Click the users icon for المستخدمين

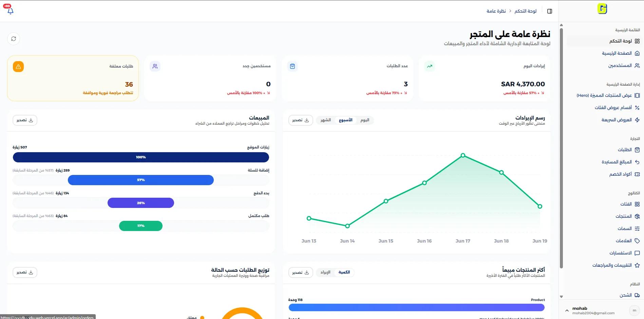coord(637,66)
